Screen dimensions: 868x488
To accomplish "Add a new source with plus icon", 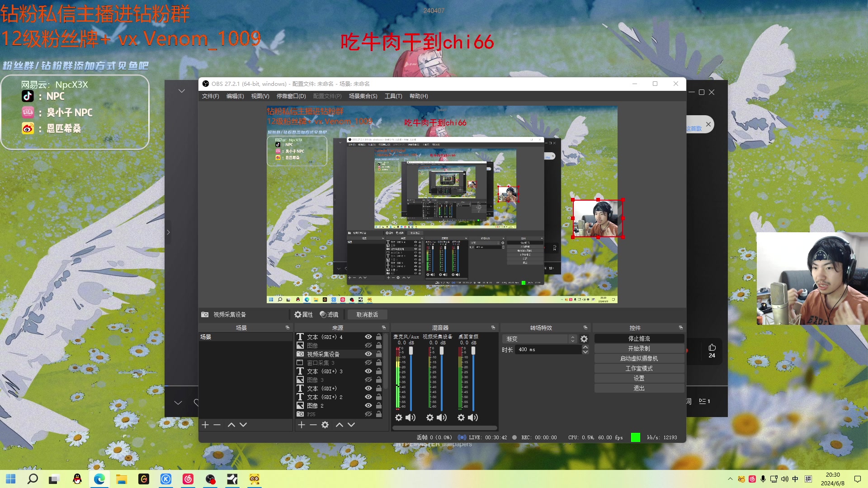I will (x=302, y=425).
